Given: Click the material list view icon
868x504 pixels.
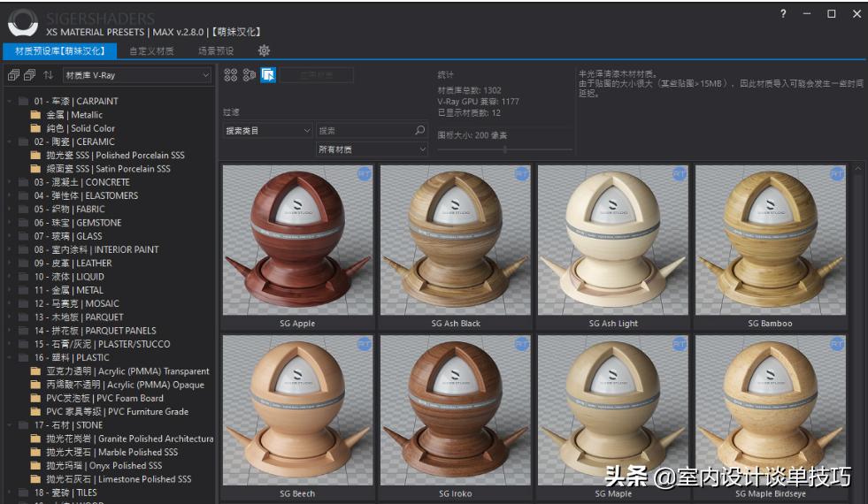Looking at the screenshot, I should click(x=250, y=74).
